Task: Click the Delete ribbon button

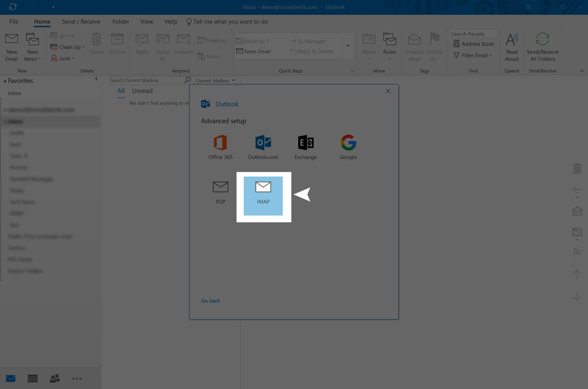Action: coord(96,44)
